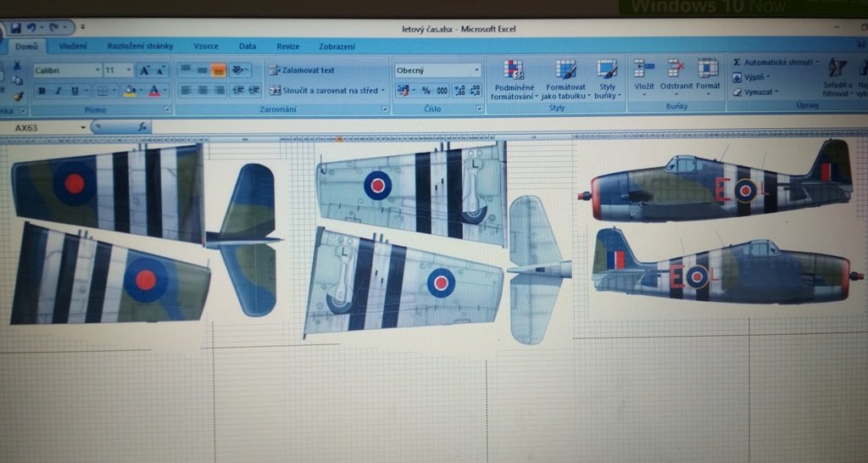Click Sloučit a zarovnat na střed button
Viewport: 868px width, 463px height.
[325, 91]
